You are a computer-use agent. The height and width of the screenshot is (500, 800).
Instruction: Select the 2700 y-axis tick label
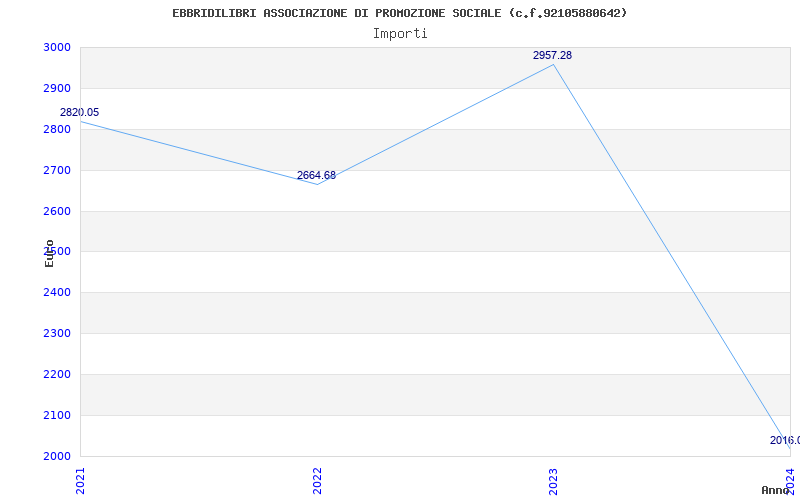coord(57,171)
